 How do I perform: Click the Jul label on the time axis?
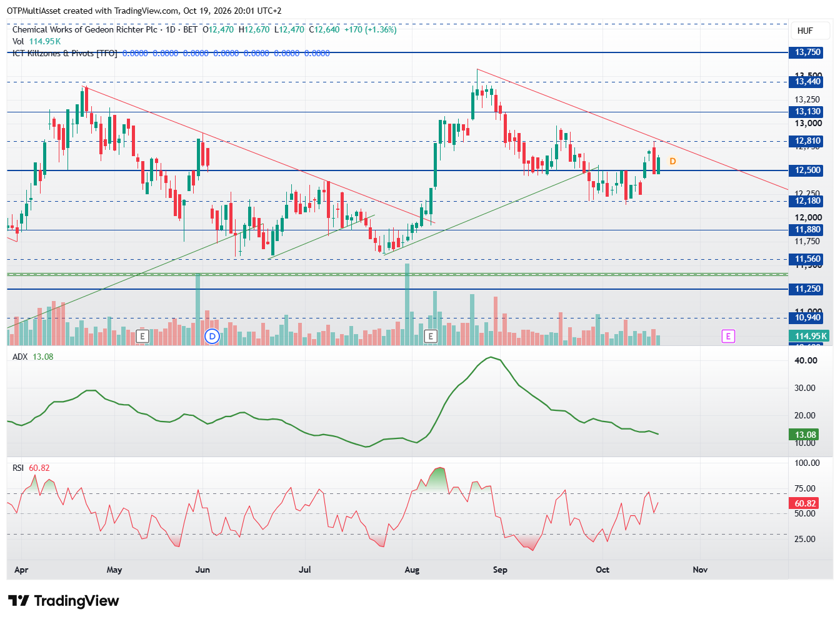[305, 570]
